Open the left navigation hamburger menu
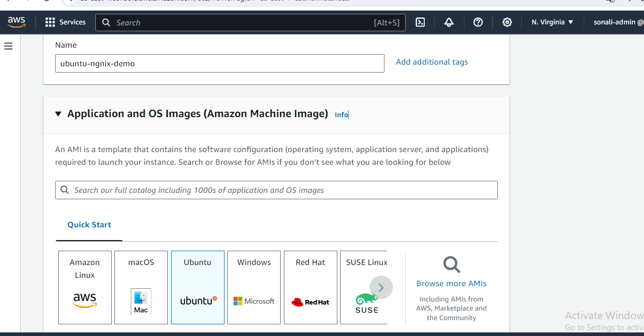The image size is (644, 336). tap(8, 46)
